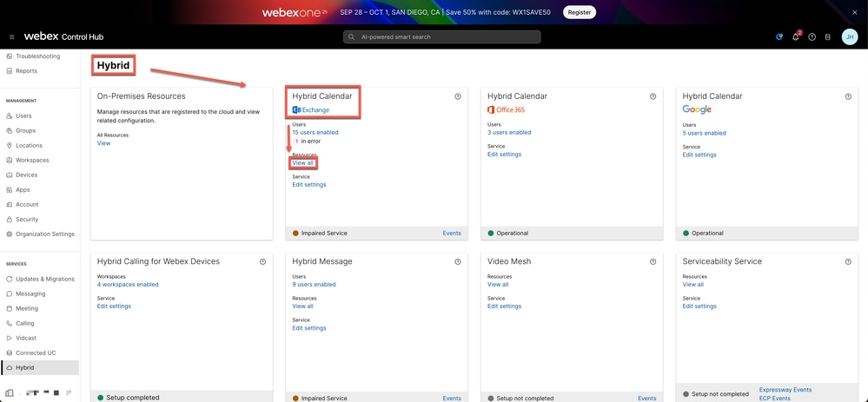Go to Users in Management
The width and height of the screenshot is (868, 402).
[x=23, y=116]
